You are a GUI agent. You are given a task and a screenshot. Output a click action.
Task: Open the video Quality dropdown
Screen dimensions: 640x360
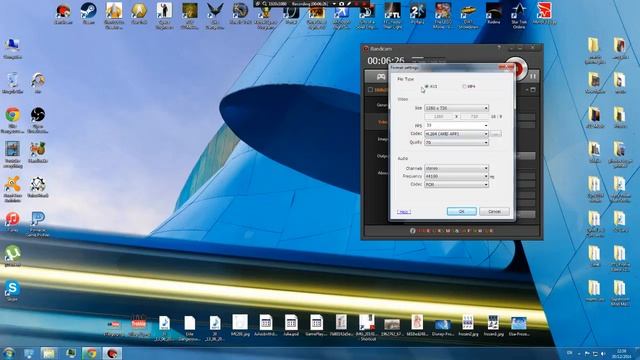click(456, 142)
